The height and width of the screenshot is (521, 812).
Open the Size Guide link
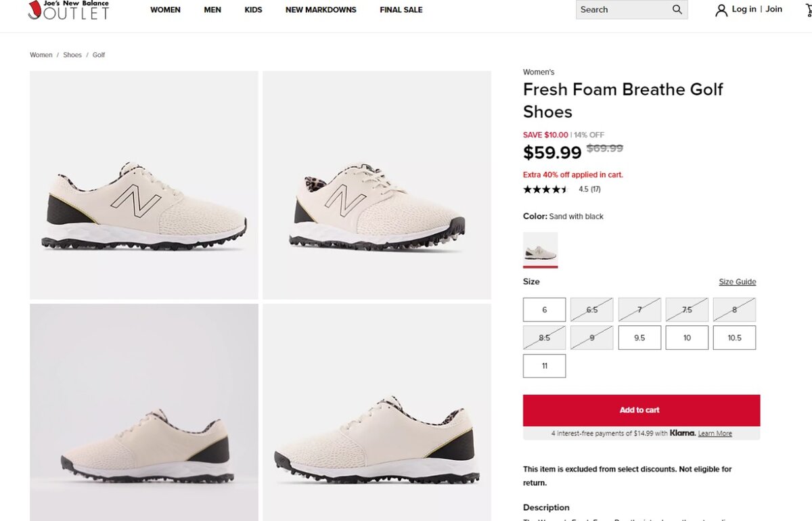[737, 282]
